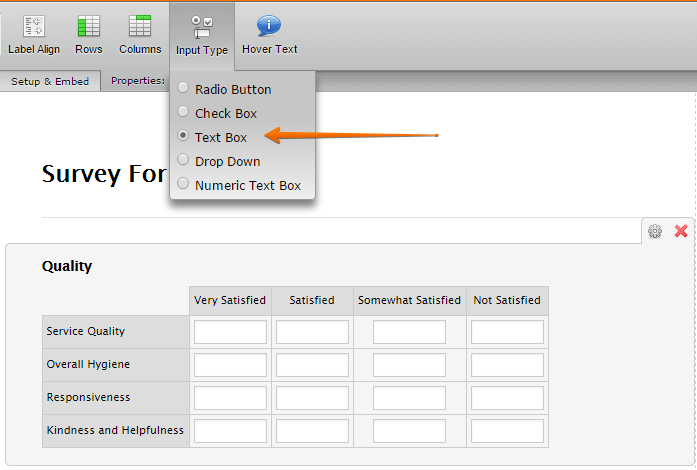Focus the Responsiveness Somewhat Satisfied field
Viewport: 697px width, 470px height.
[x=409, y=398]
